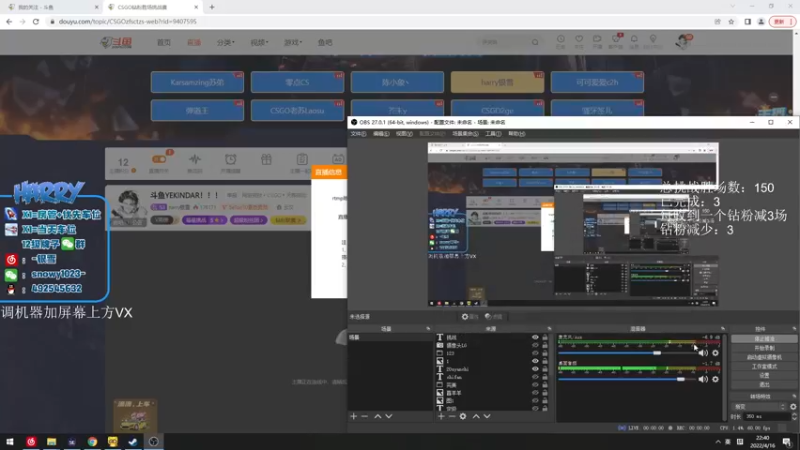This screenshot has height=450, width=800.
Task: Bookmark this page with Chrome star icon
Action: pos(731,21)
